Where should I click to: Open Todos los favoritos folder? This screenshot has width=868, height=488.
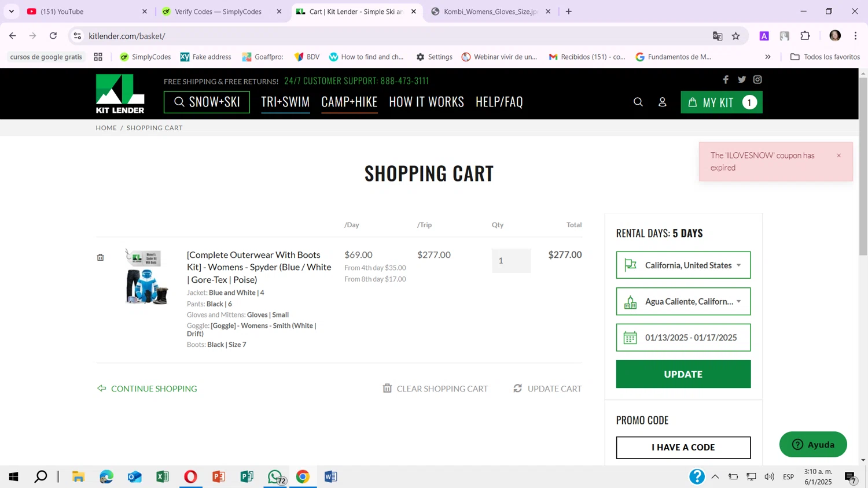(825, 57)
